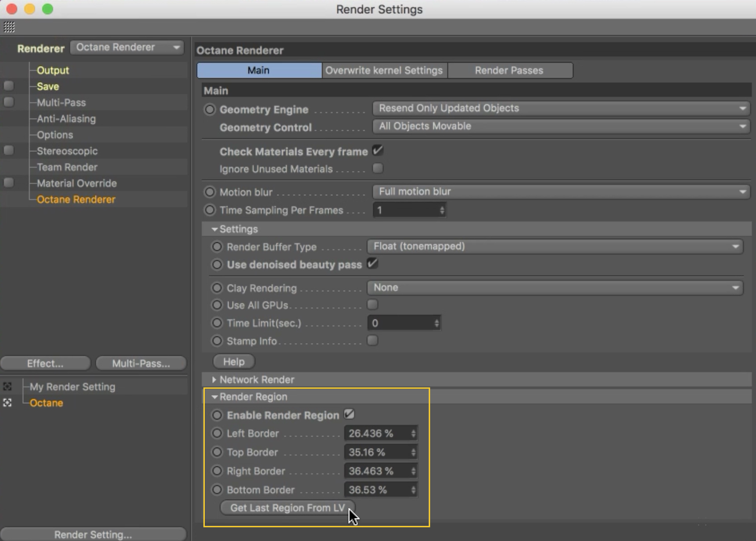Click the active render setting icon beside Octane
The width and height of the screenshot is (756, 541).
point(8,403)
